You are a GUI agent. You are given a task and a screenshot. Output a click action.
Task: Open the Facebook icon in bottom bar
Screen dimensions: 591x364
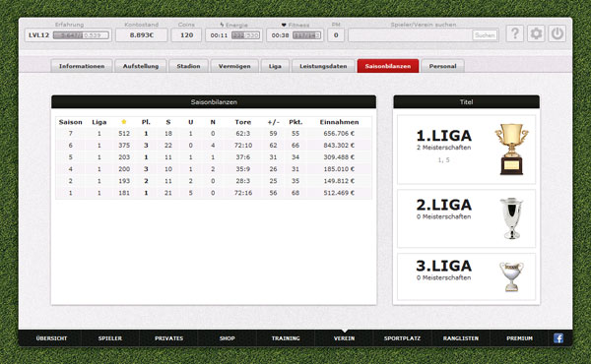point(558,338)
